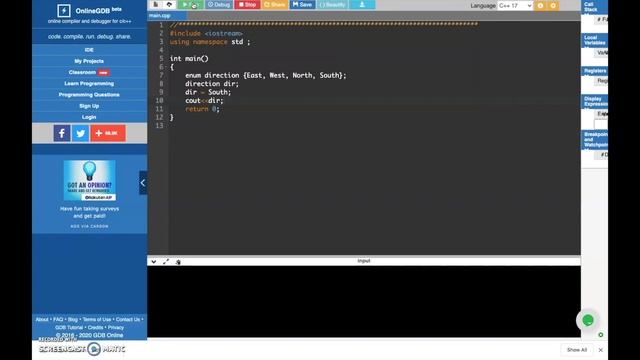Click the 'return 0;' code line

click(202, 109)
